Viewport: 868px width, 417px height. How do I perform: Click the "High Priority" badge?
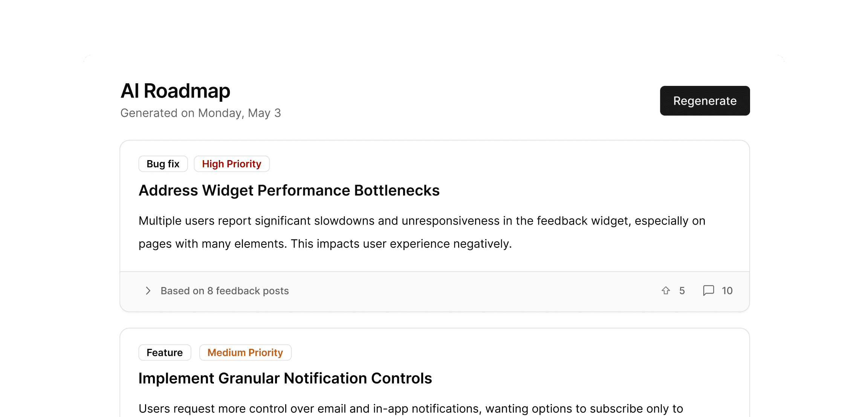pos(231,164)
